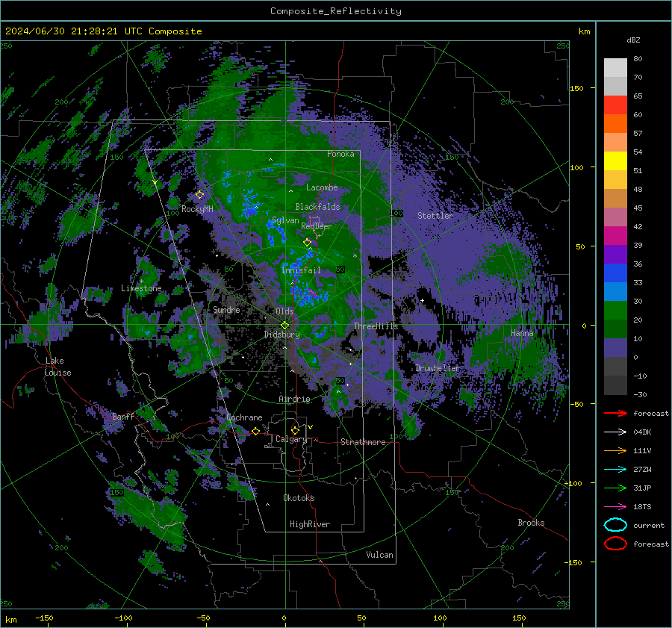Click the 39 dBZ magenta color swatch
The image size is (672, 628).
pos(615,235)
